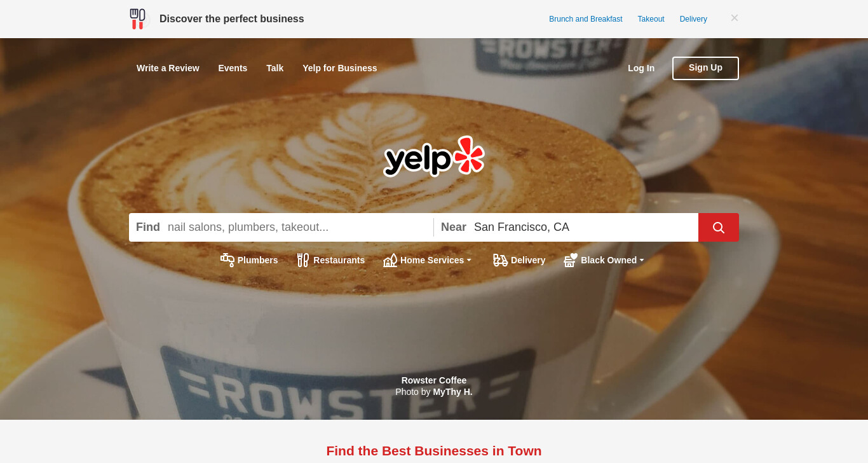Screen dimensions: 868x463
Task: Click the Black Owned storefront heart icon
Action: point(571,260)
